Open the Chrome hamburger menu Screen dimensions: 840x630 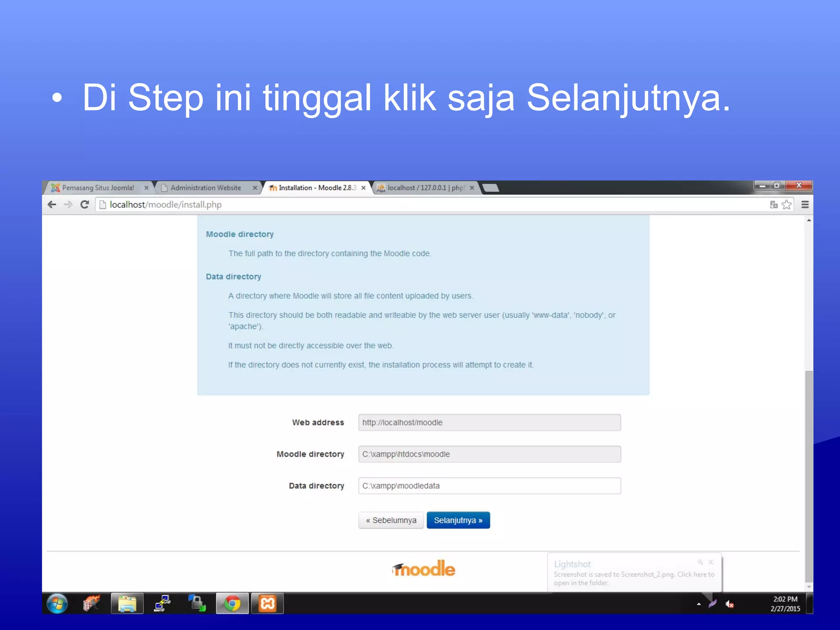pyautogui.click(x=805, y=204)
